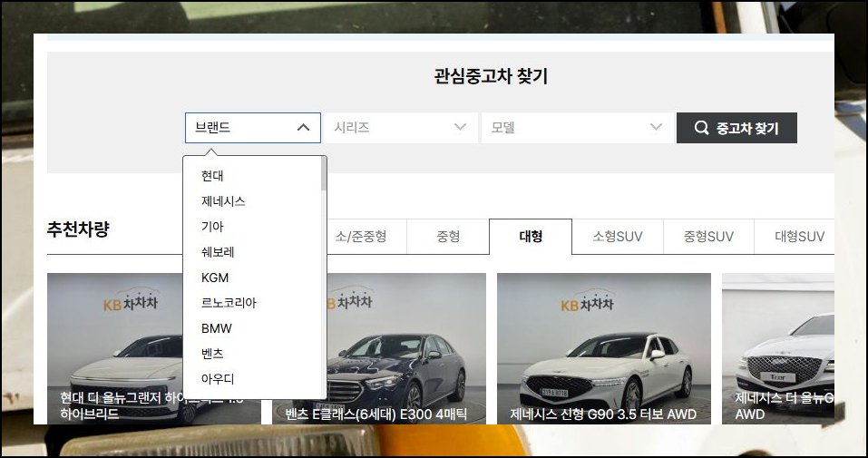This screenshot has width=868, height=458.
Task: Click the down chevron on 시리즈 dropdown
Action: (460, 127)
